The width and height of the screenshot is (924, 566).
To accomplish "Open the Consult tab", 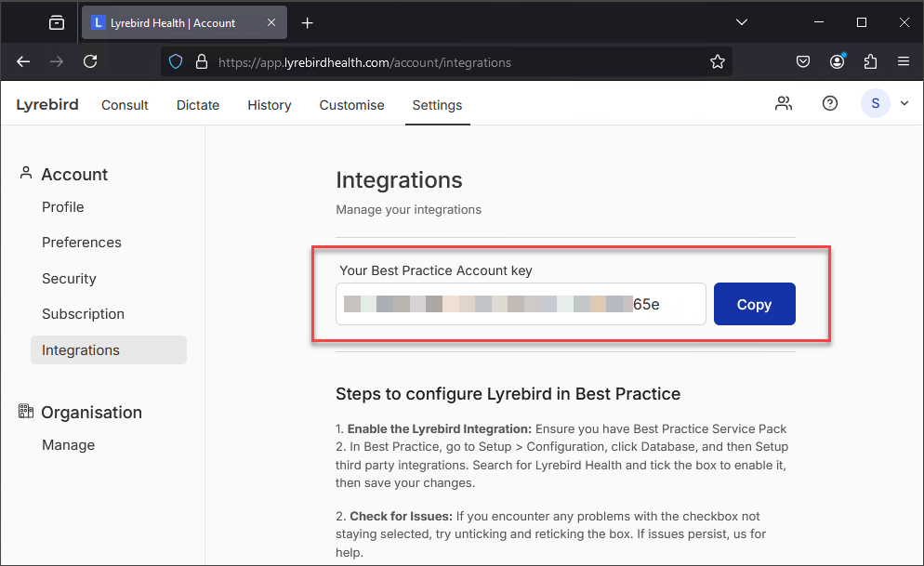I will [x=125, y=105].
